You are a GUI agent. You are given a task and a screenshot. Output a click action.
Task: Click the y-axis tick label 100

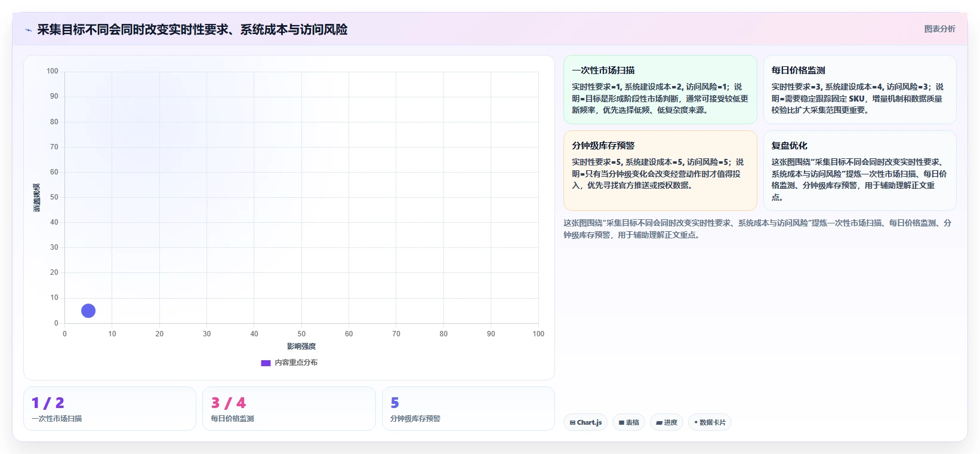tap(53, 71)
